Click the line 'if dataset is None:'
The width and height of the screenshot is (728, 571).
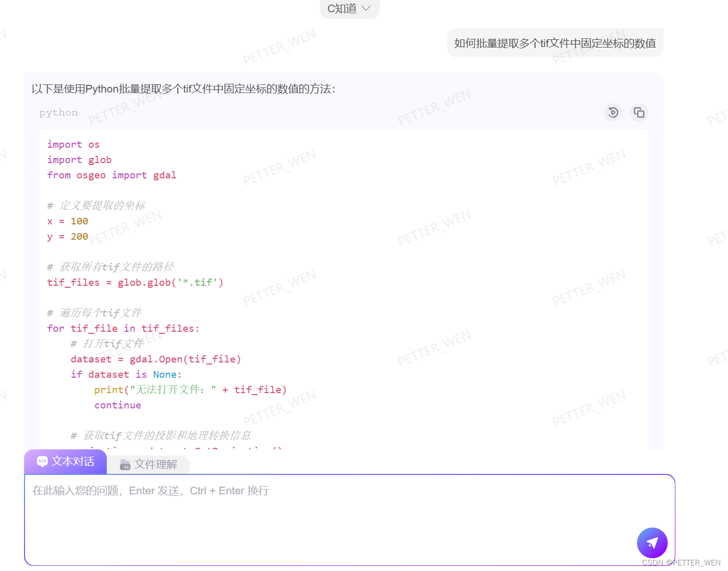pyautogui.click(x=126, y=375)
